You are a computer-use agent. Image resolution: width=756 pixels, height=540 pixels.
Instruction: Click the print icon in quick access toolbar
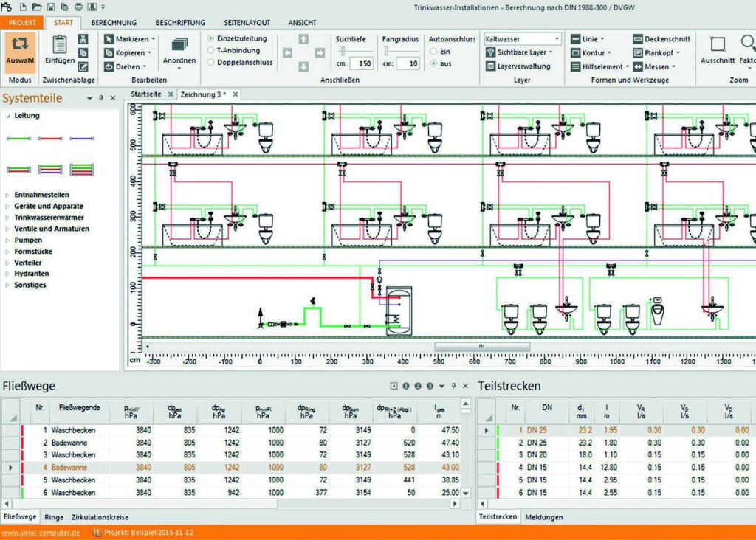pos(78,7)
